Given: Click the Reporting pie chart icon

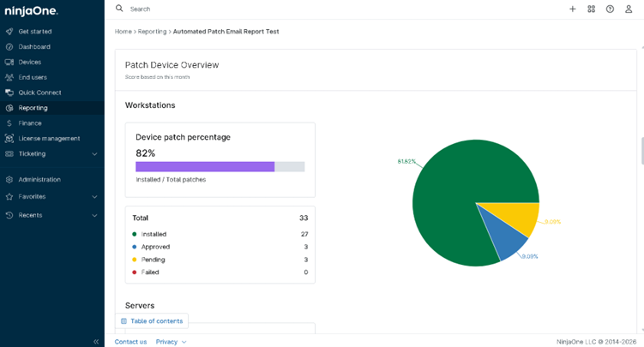Looking at the screenshot, I should point(9,108).
